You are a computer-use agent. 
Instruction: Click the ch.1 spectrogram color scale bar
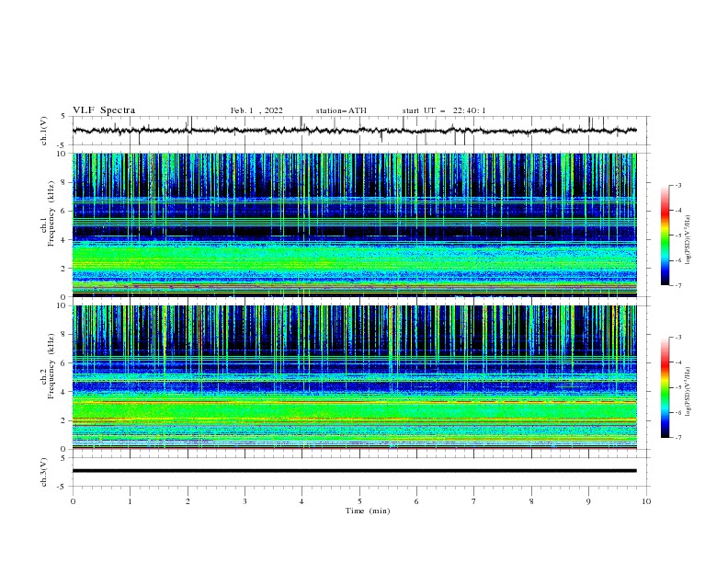(665, 236)
